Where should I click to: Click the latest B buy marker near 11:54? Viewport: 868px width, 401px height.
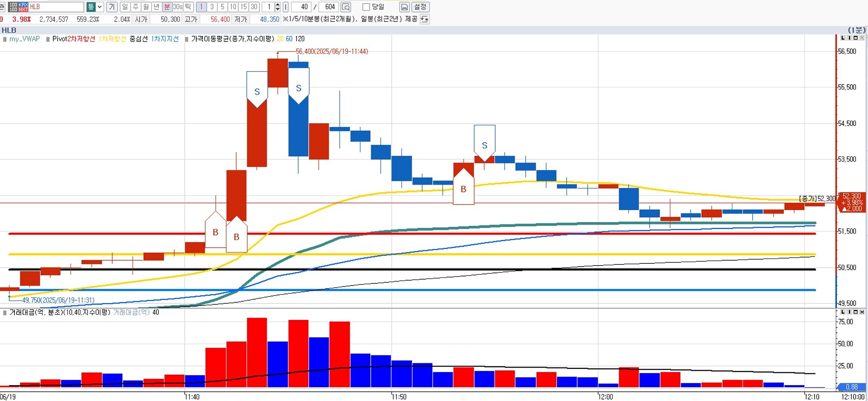pos(463,187)
